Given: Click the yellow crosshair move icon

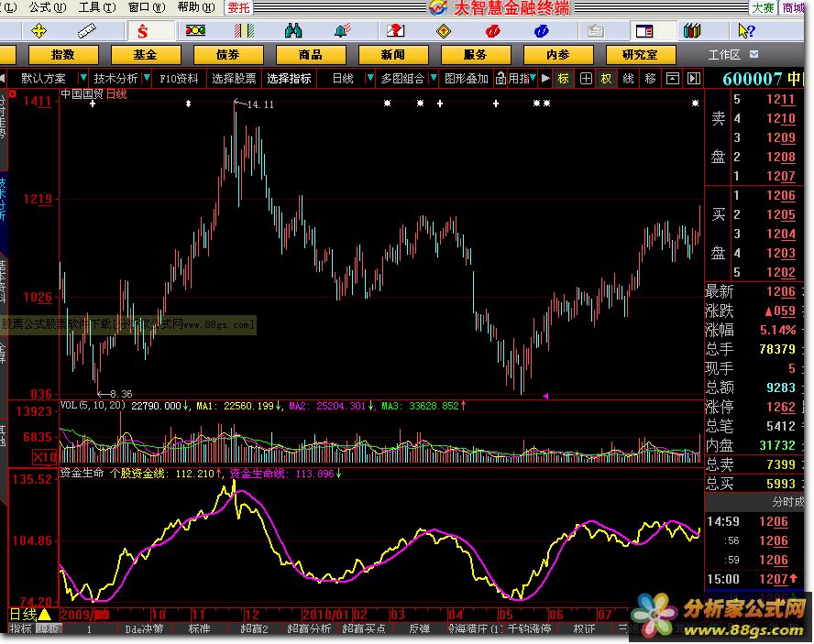Looking at the screenshot, I should (x=38, y=31).
